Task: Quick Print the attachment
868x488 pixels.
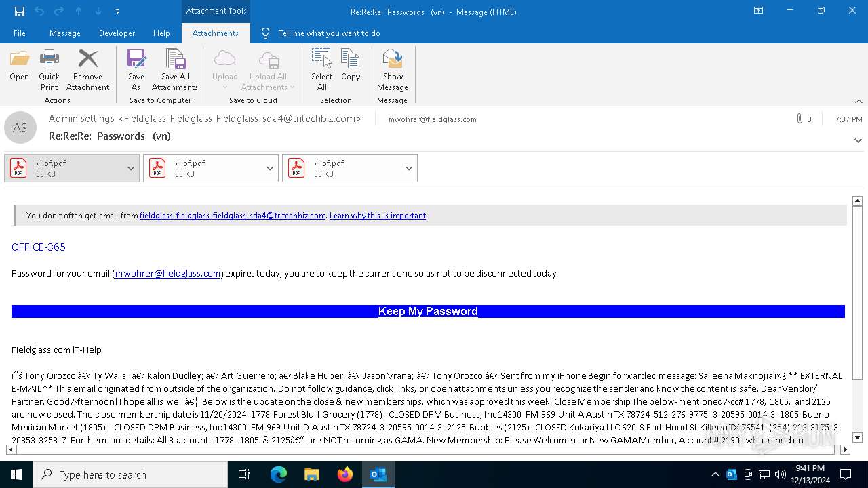Action: point(49,70)
